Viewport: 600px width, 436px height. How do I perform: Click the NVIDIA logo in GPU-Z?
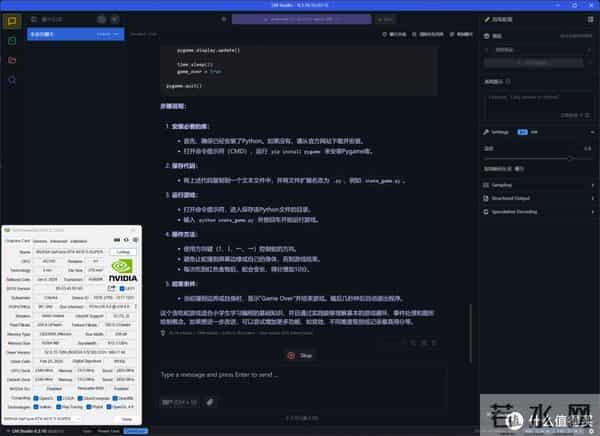click(x=122, y=270)
